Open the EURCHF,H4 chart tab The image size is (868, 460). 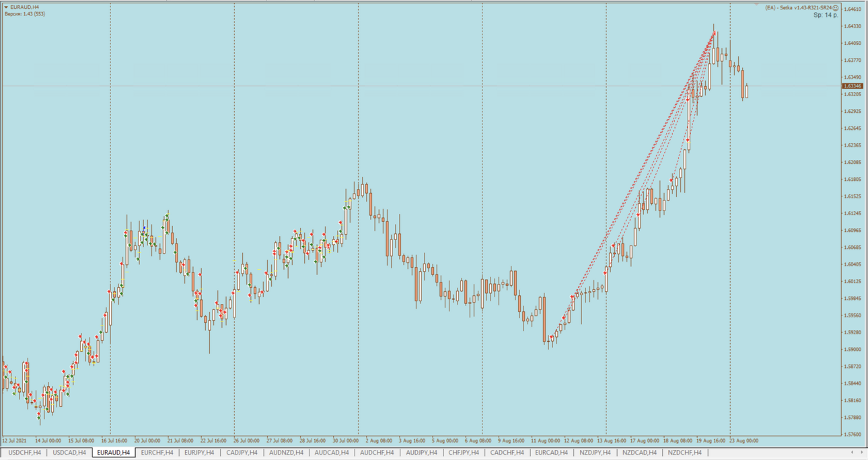[157, 453]
